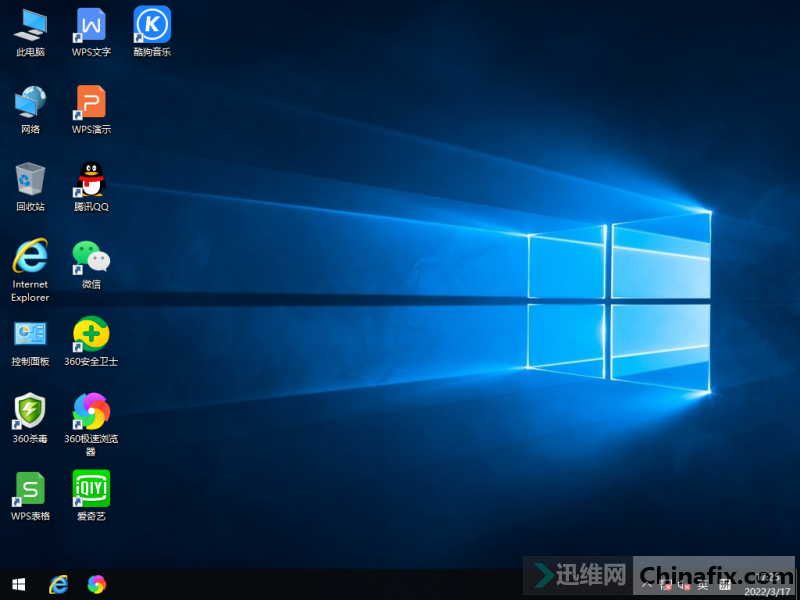Select the WPS文字 shortcut

91,32
